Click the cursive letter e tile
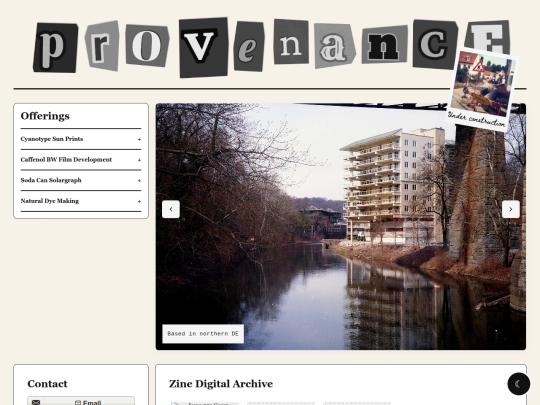 (x=249, y=46)
